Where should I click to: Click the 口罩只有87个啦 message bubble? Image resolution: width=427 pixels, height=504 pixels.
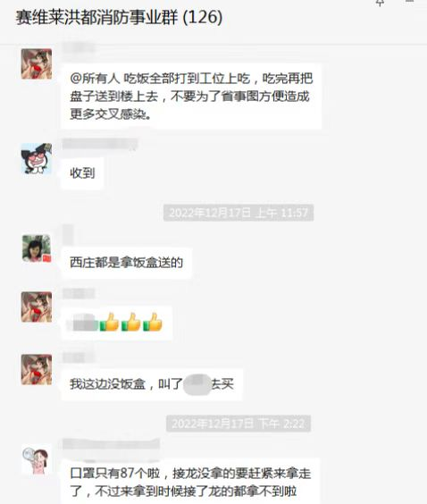coord(190,481)
